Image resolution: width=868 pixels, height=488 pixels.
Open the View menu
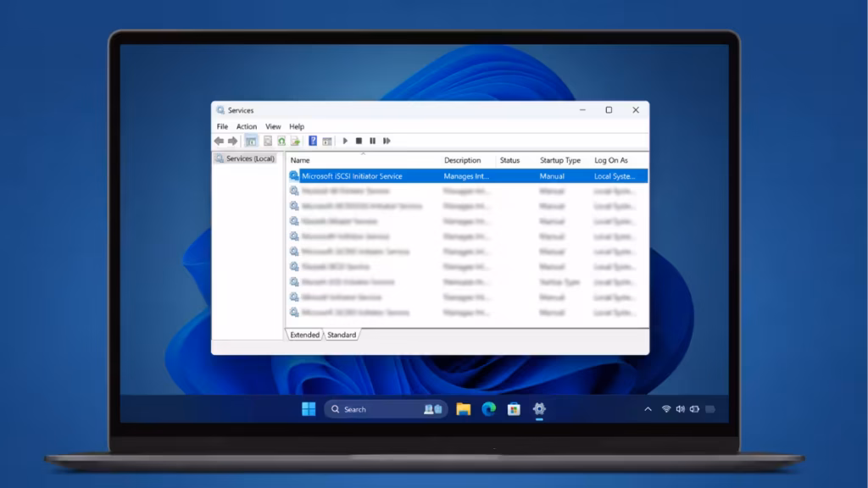click(273, 126)
